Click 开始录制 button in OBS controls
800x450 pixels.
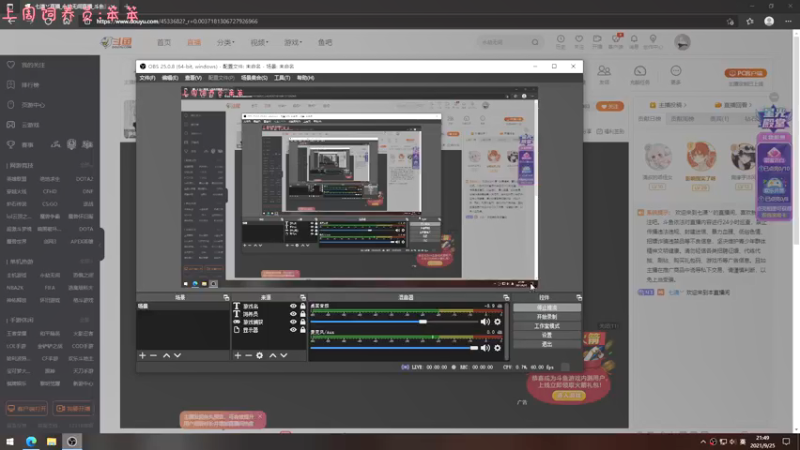point(547,317)
